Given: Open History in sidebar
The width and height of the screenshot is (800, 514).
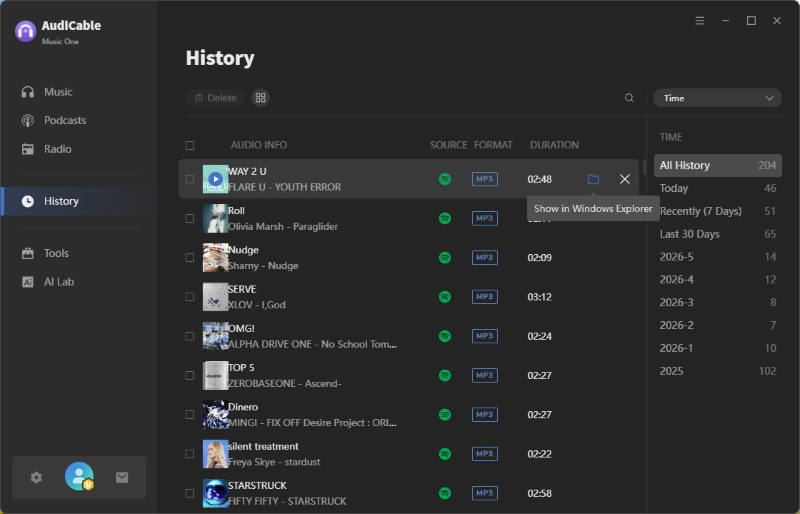Looking at the screenshot, I should tap(77, 201).
